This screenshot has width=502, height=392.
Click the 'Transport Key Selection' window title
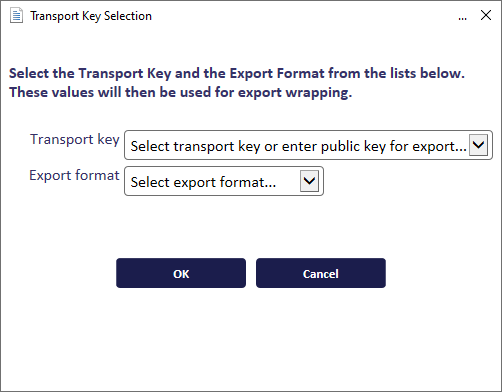[91, 16]
